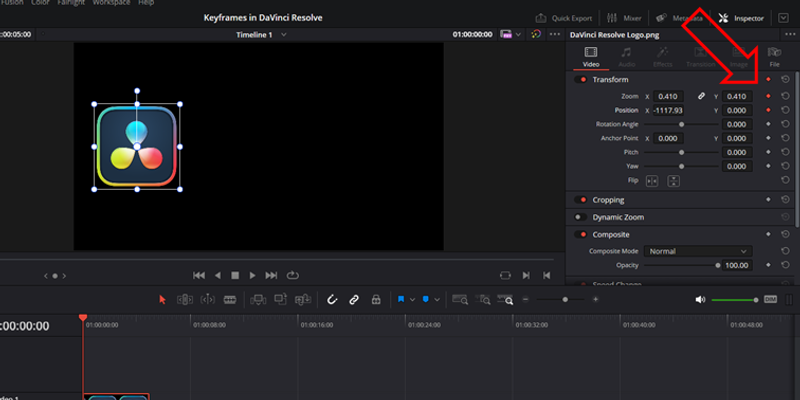
Task: Flip the clip horizontally
Action: 652,181
